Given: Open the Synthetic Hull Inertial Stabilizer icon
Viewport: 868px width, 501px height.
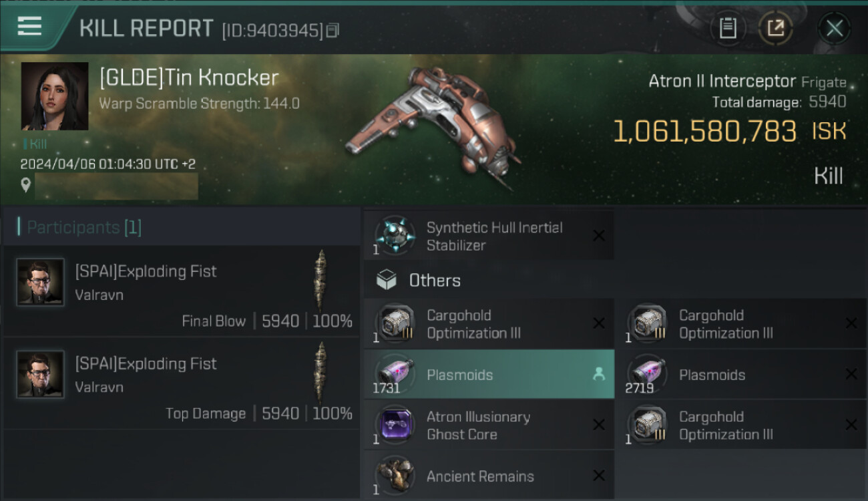Looking at the screenshot, I should click(x=395, y=236).
